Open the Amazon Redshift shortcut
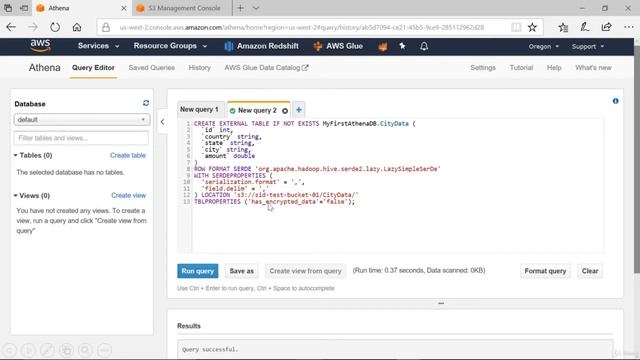Image resolution: width=640 pixels, height=360 pixels. coord(262,46)
